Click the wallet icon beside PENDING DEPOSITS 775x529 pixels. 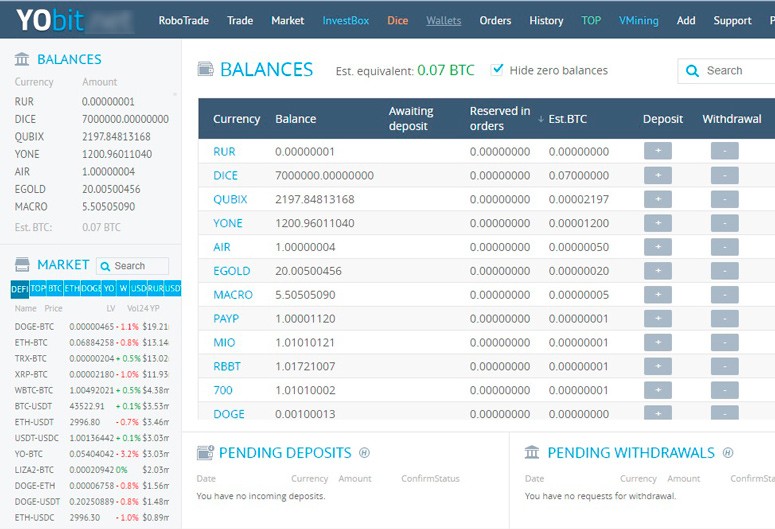coord(205,452)
